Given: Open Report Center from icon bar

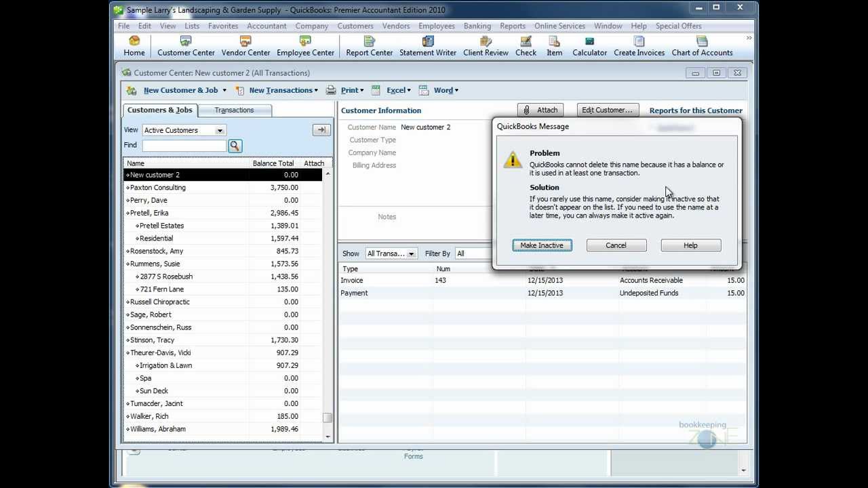Looking at the screenshot, I should (369, 46).
